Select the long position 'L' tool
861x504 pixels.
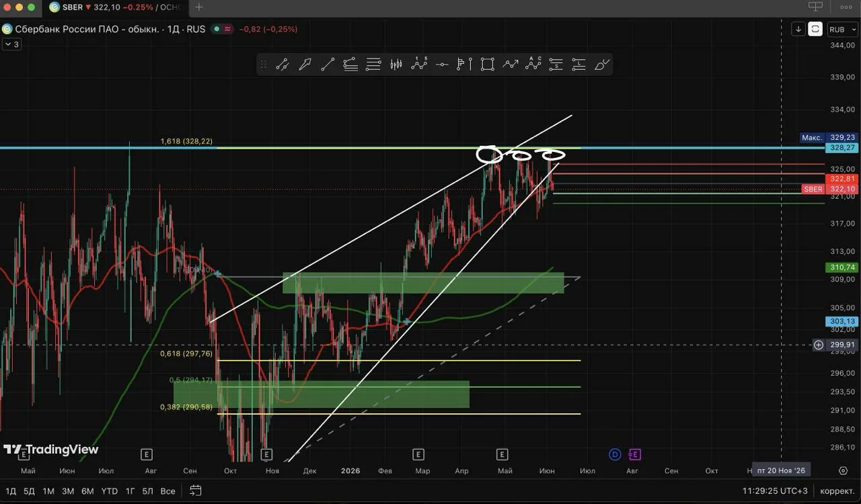point(578,65)
